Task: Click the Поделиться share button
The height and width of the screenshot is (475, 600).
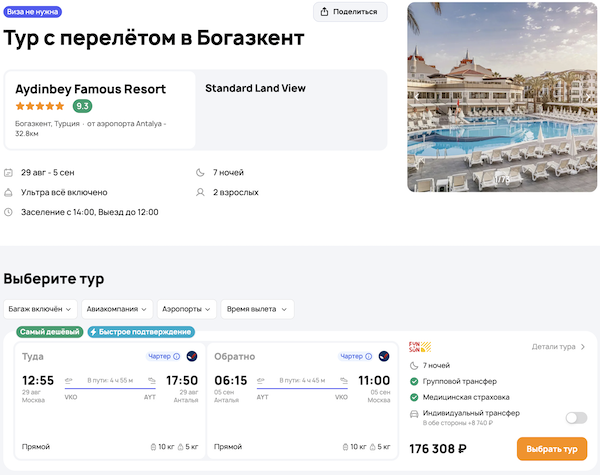Action: click(350, 12)
